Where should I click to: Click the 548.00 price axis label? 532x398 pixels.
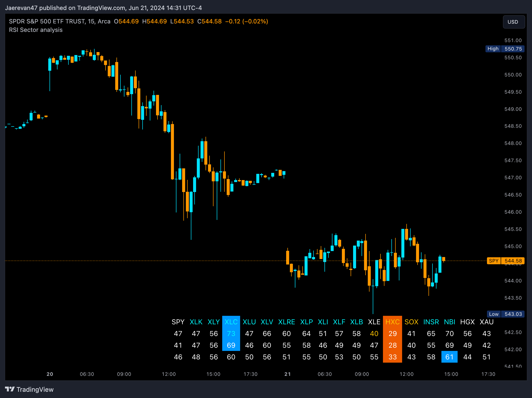513,143
